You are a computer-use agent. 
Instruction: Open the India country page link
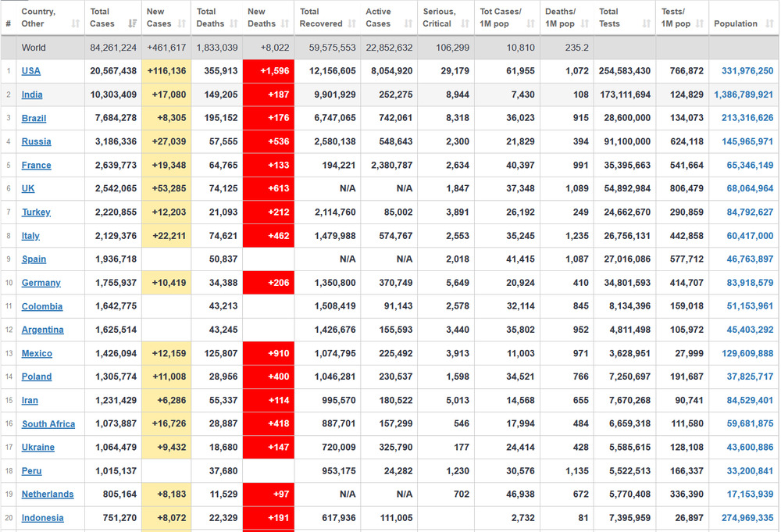[32, 95]
